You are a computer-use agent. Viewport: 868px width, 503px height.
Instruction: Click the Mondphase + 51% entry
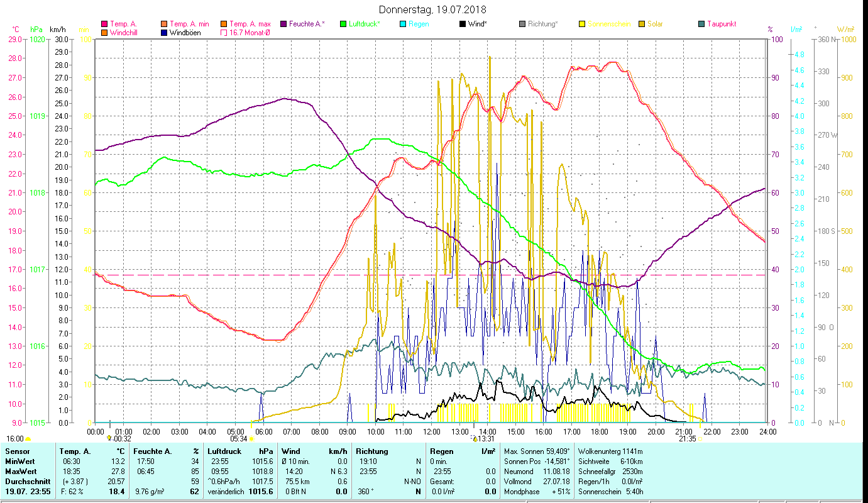point(537,492)
